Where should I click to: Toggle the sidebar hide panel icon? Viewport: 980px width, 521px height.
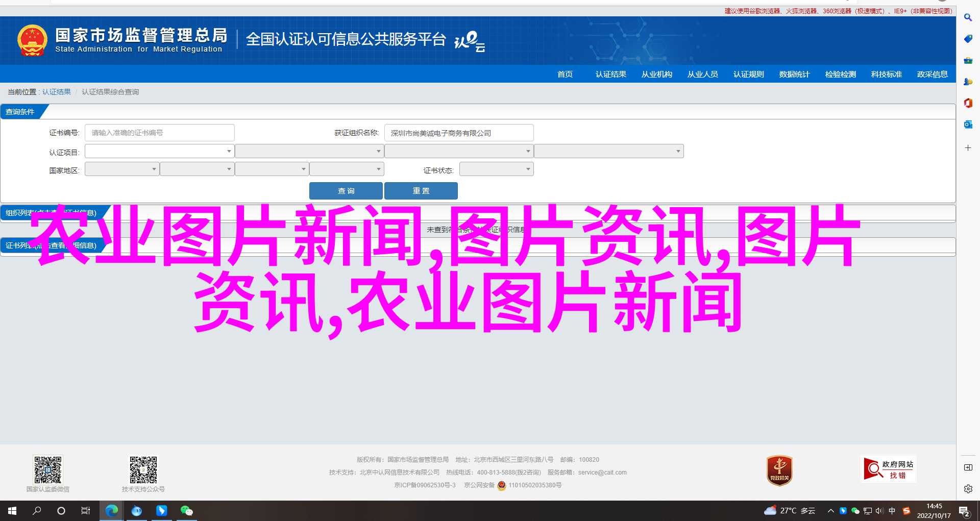[968, 467]
